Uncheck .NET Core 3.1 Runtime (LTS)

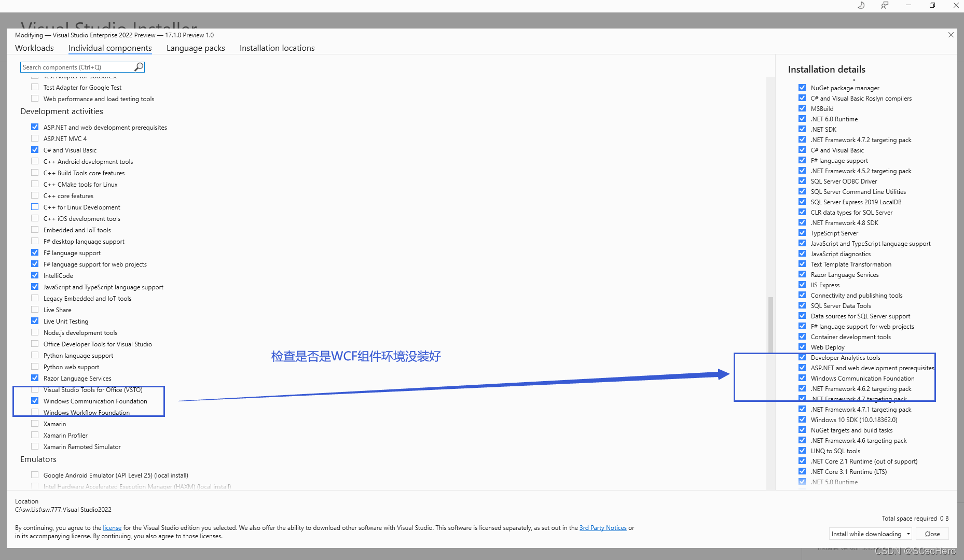click(x=802, y=471)
